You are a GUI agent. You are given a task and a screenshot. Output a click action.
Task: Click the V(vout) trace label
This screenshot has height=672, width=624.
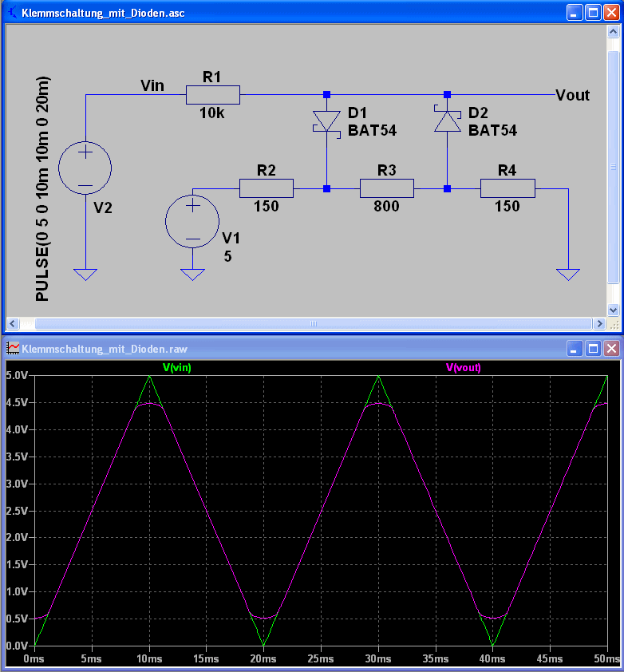click(x=464, y=367)
